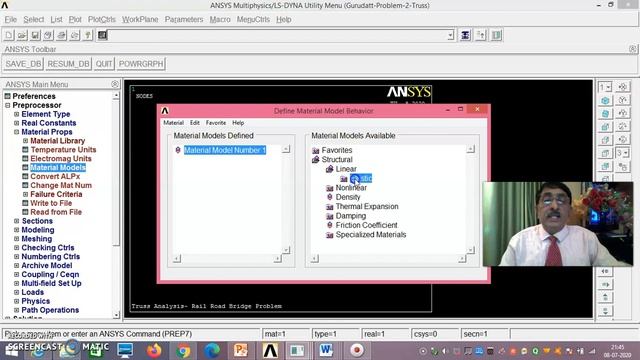This screenshot has width=640, height=360.
Task: Click the ANSYS app icon in taskbar
Action: point(270,351)
